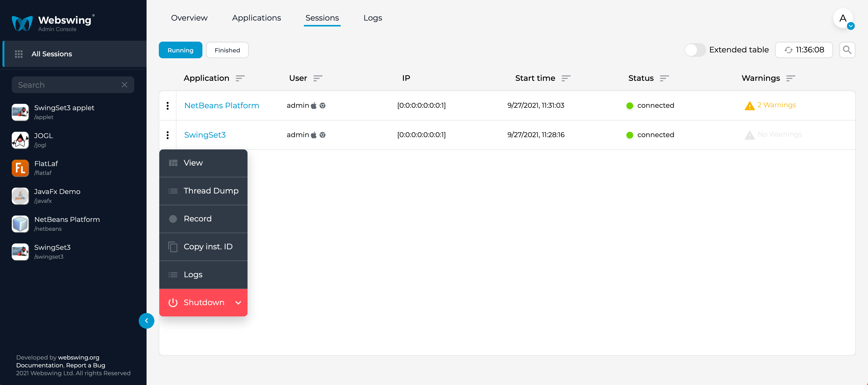Click the green status dot for NetBeans Platform
Screen dimensions: 868x385
pyautogui.click(x=629, y=106)
